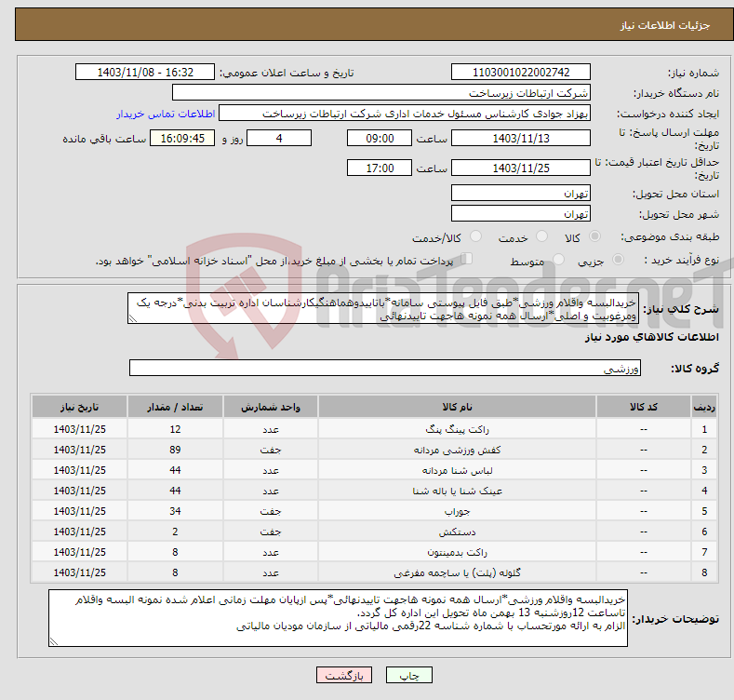Toggle the اسناد خزانه اسلامی payment checkbox

(467, 258)
